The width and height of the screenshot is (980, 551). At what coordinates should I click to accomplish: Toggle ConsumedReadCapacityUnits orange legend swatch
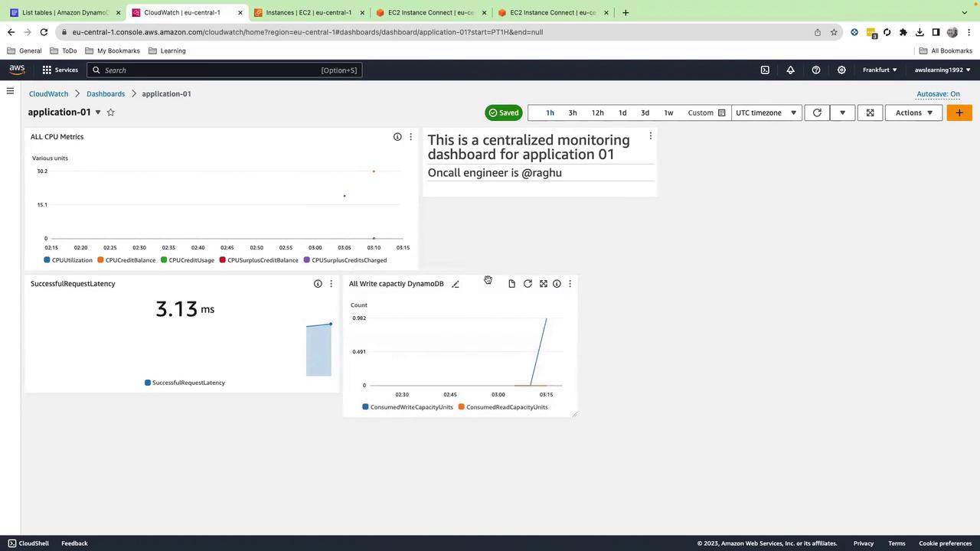tap(462, 407)
